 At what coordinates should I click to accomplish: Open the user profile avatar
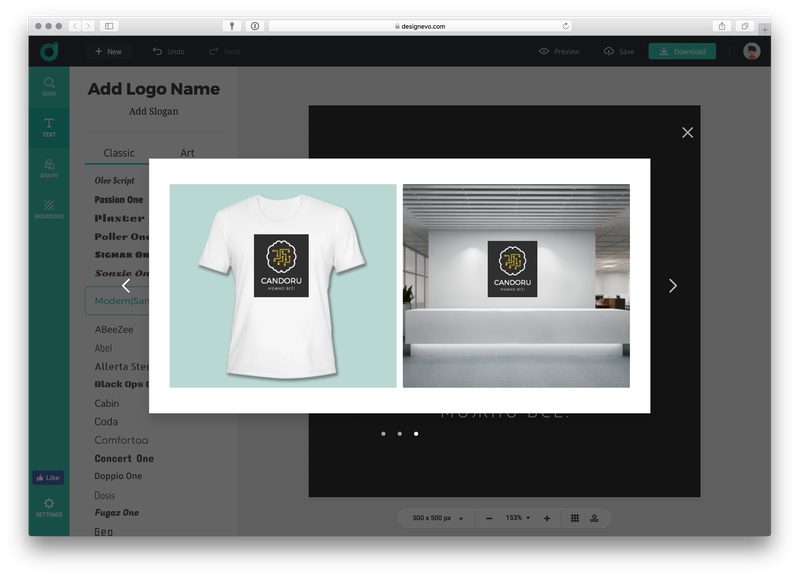click(x=752, y=51)
